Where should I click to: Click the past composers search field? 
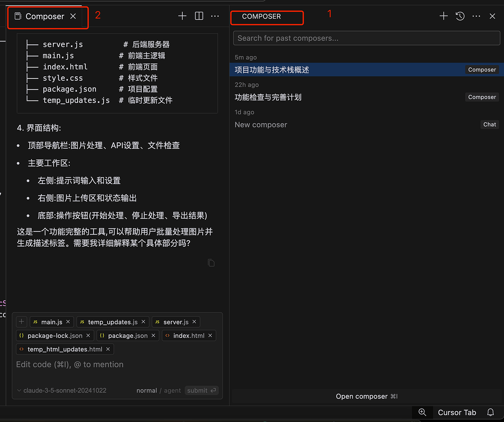[x=366, y=38]
